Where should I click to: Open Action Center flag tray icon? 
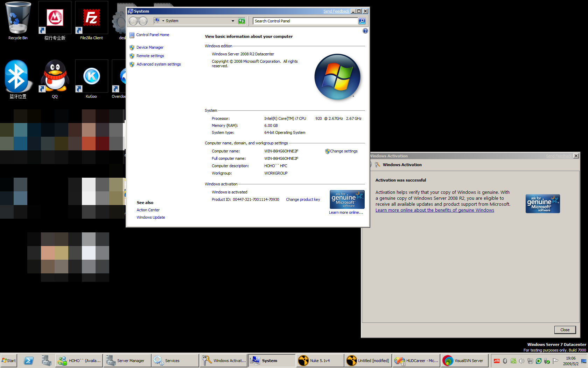555,361
